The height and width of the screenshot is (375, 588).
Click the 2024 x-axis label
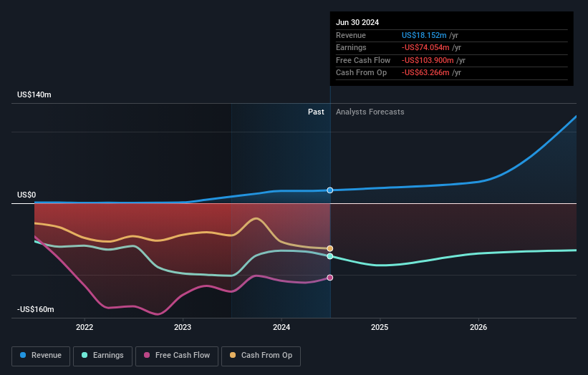coord(281,327)
